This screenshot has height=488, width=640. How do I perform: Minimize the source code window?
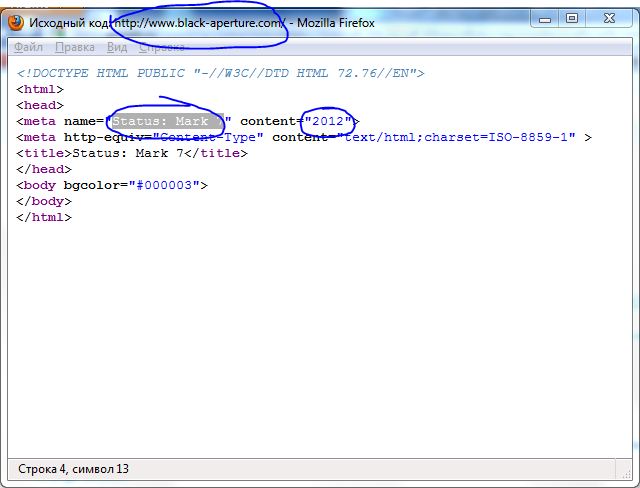click(545, 19)
